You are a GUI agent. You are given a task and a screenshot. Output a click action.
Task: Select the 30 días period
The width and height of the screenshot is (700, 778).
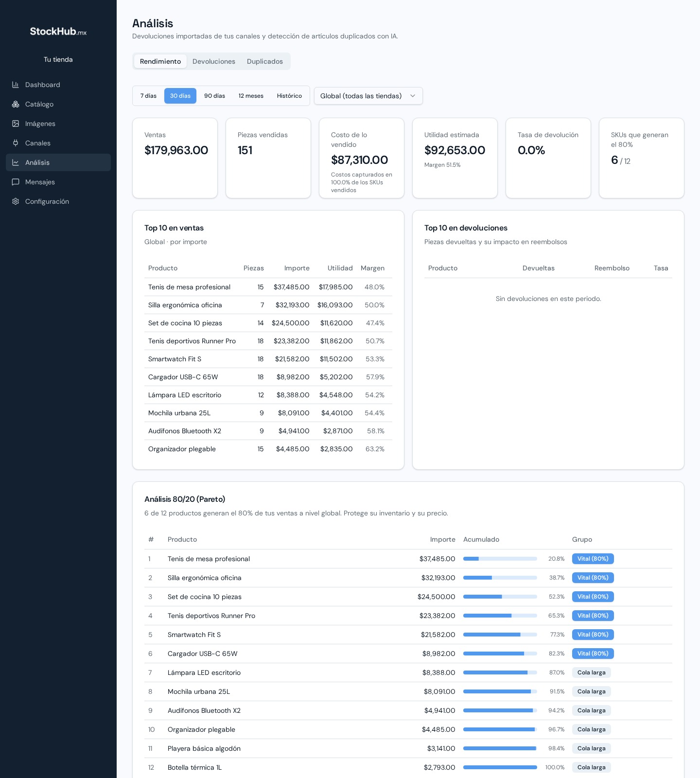[180, 96]
